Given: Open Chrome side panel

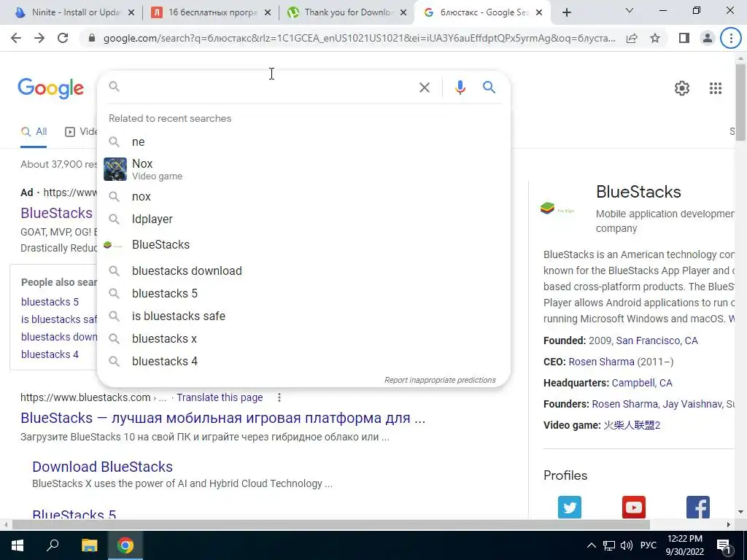Looking at the screenshot, I should (684, 38).
